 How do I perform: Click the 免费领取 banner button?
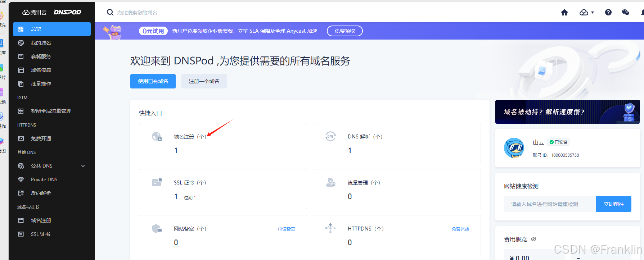[345, 31]
